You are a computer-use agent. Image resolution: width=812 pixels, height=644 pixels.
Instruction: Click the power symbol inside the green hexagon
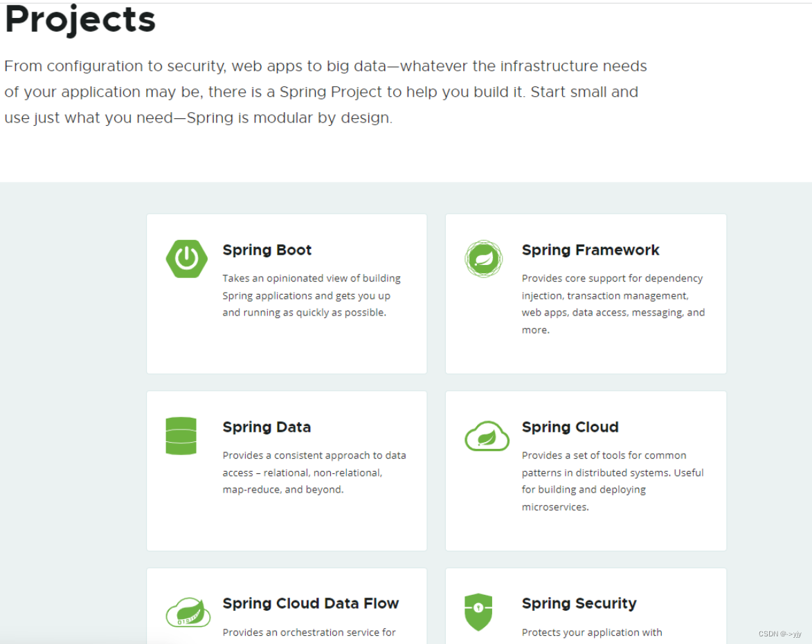click(x=187, y=258)
